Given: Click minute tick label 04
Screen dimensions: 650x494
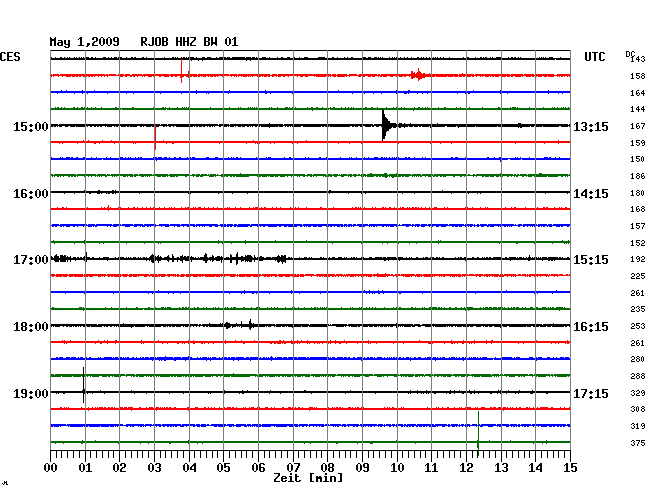Looking at the screenshot, I should [189, 467].
